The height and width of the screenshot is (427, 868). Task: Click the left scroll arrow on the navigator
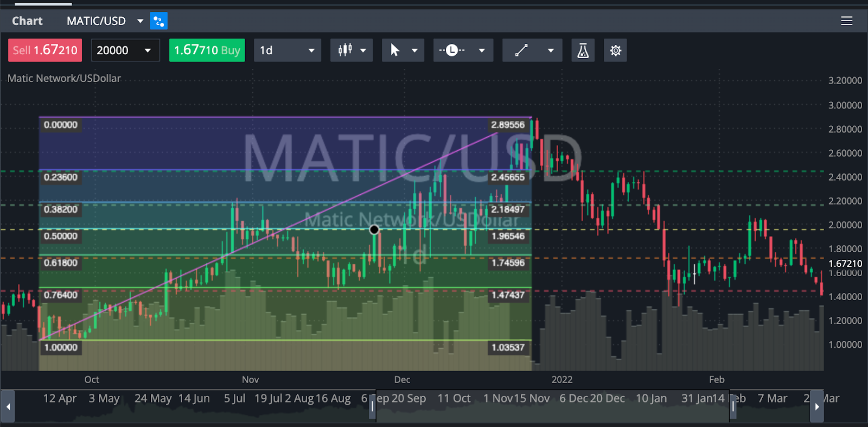coord(8,406)
